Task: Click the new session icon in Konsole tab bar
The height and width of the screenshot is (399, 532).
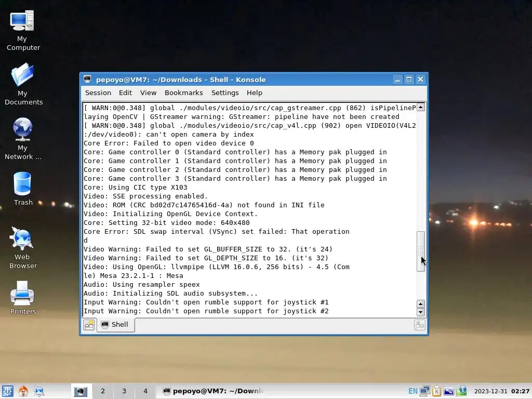Action: pos(89,325)
